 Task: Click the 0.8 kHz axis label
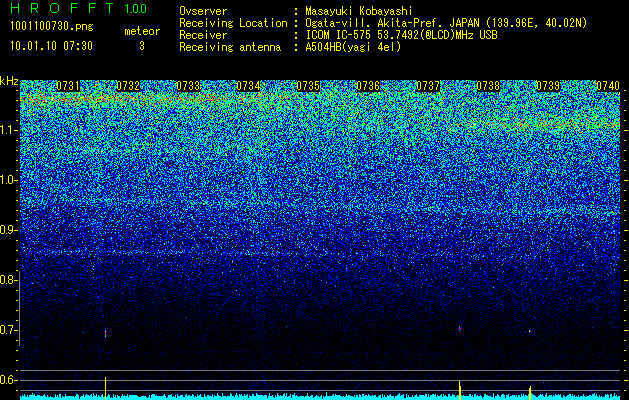tap(8, 280)
